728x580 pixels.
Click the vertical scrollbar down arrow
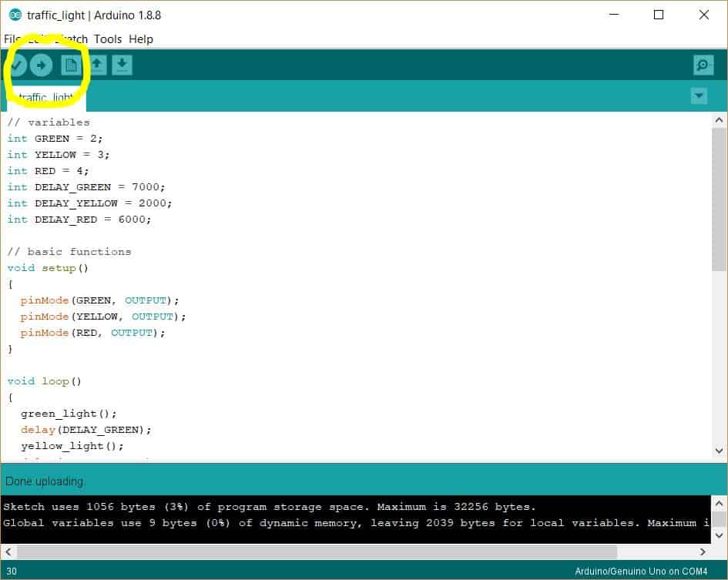coord(718,452)
